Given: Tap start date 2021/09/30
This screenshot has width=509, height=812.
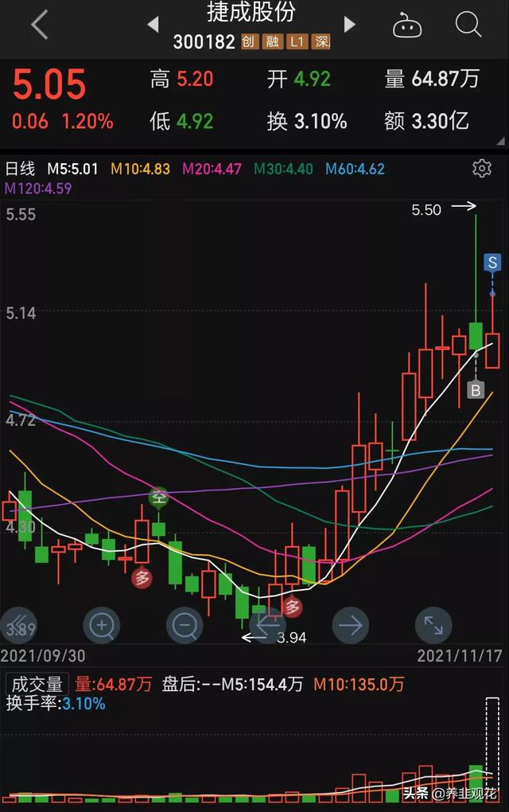Looking at the screenshot, I should coord(43,656).
